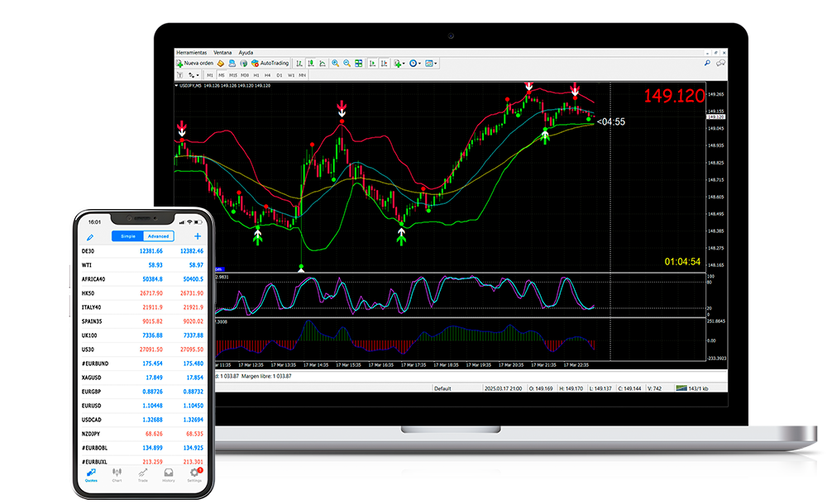Open the search magnifier in toolbar
The image size is (827, 504).
pos(707,63)
